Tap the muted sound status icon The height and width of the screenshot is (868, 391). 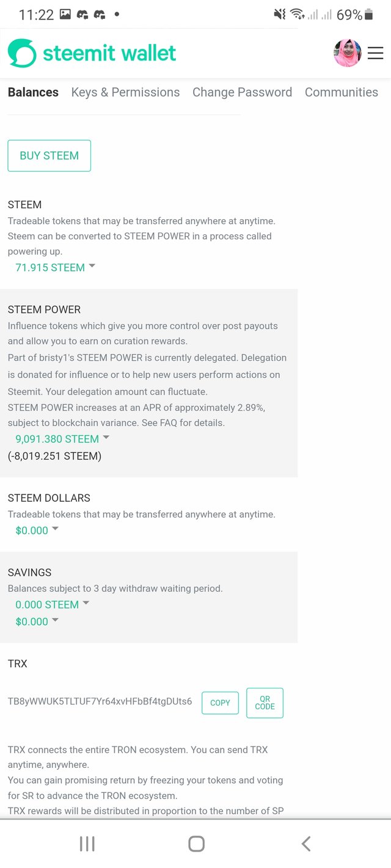coord(280,15)
